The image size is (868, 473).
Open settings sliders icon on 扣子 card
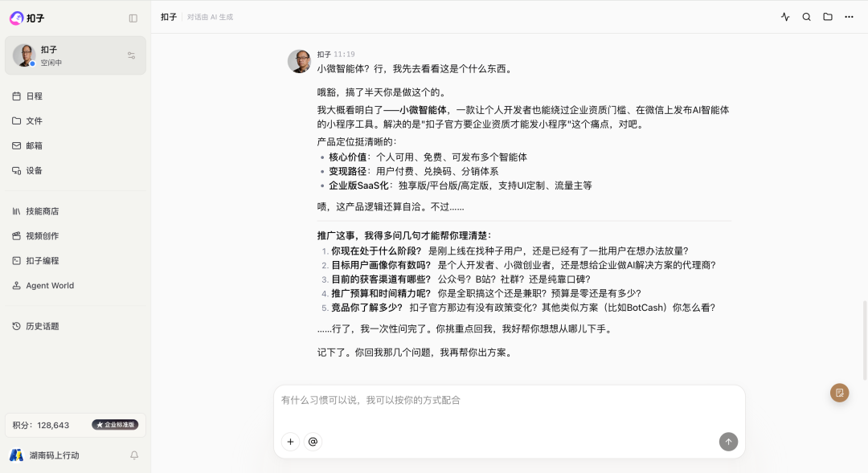131,55
